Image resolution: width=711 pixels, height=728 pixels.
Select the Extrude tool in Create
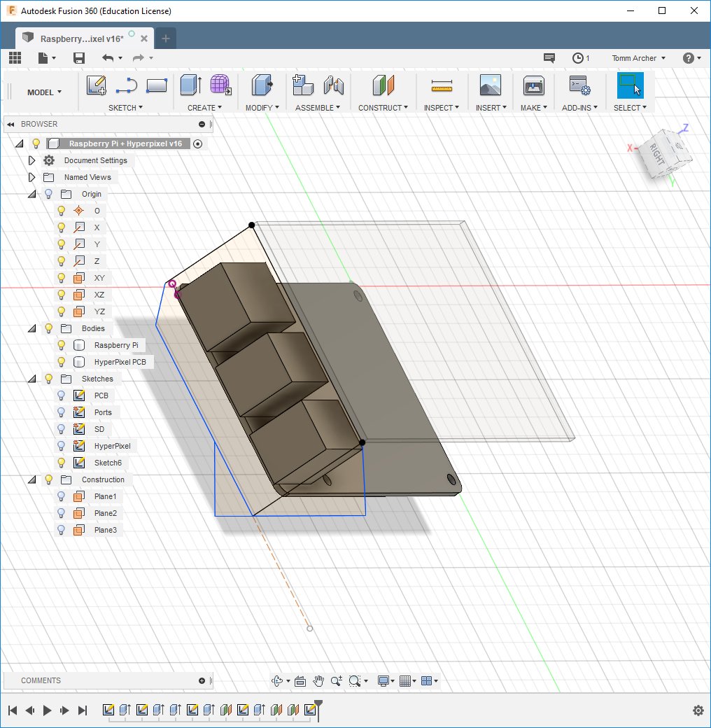tap(191, 85)
